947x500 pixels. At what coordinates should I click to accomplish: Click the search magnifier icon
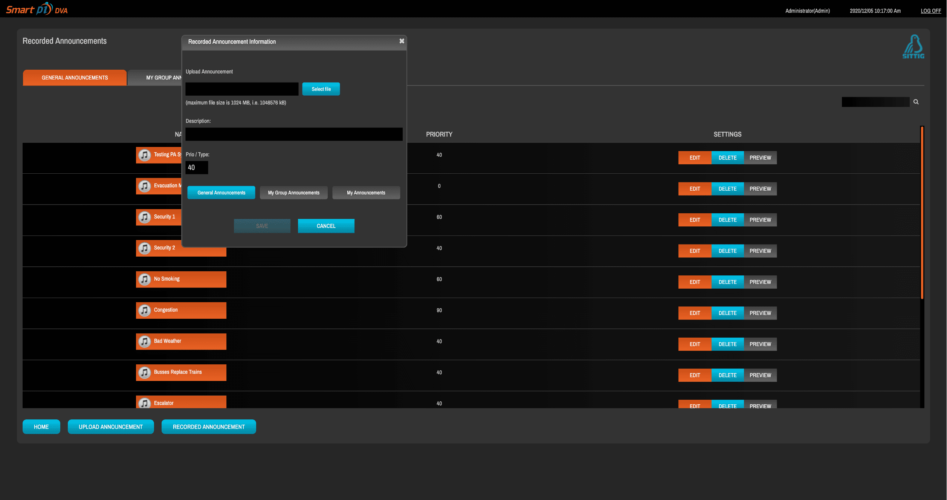(x=916, y=102)
